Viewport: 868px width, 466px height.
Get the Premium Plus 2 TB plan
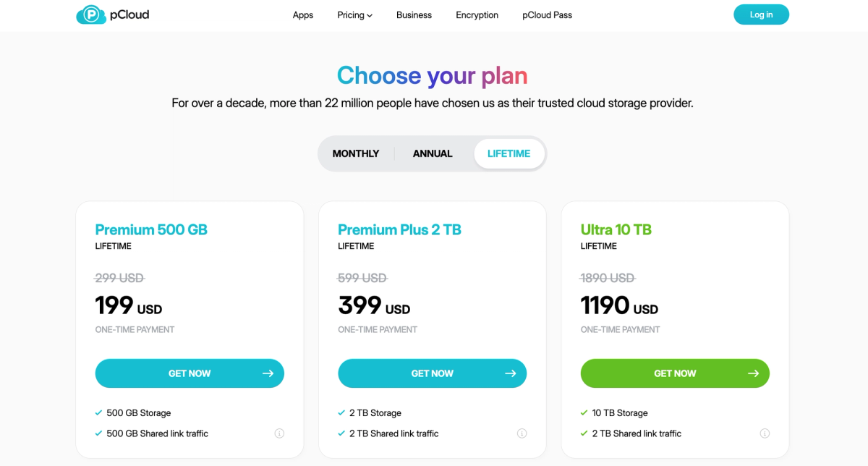point(432,373)
